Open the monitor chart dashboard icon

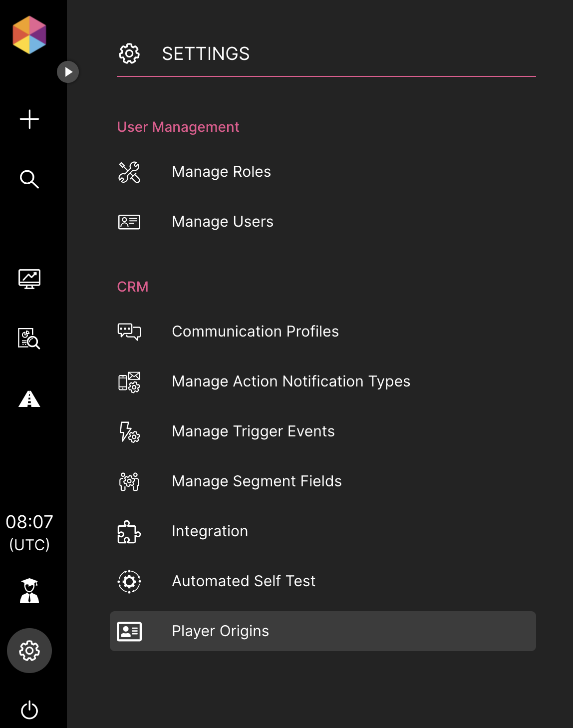click(29, 279)
